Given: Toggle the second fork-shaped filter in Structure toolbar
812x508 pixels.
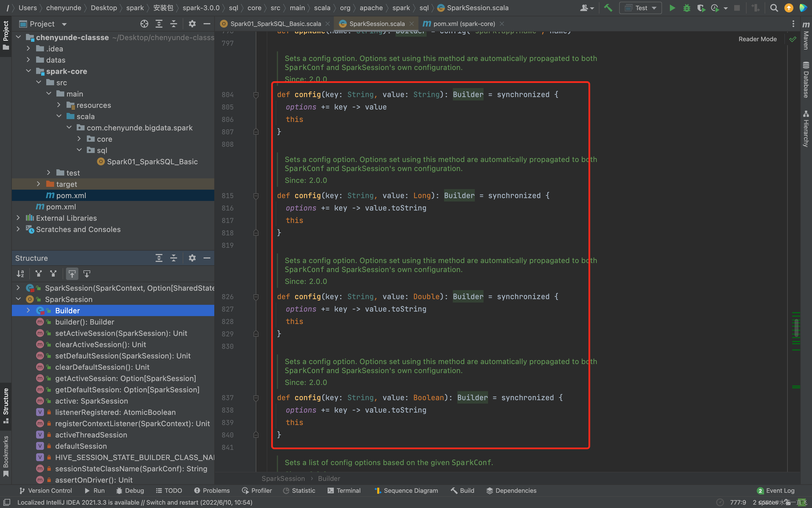Looking at the screenshot, I should [x=53, y=274].
